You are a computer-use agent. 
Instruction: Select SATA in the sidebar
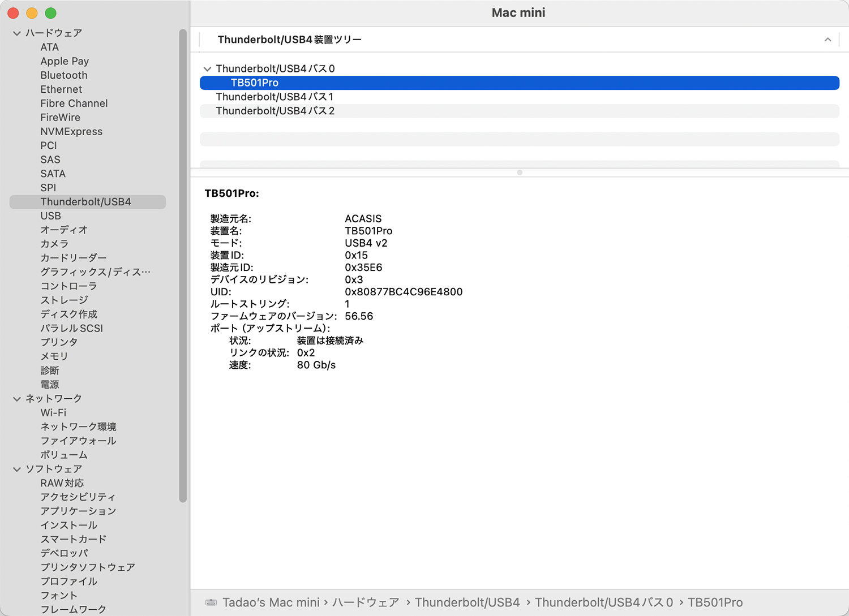(53, 174)
